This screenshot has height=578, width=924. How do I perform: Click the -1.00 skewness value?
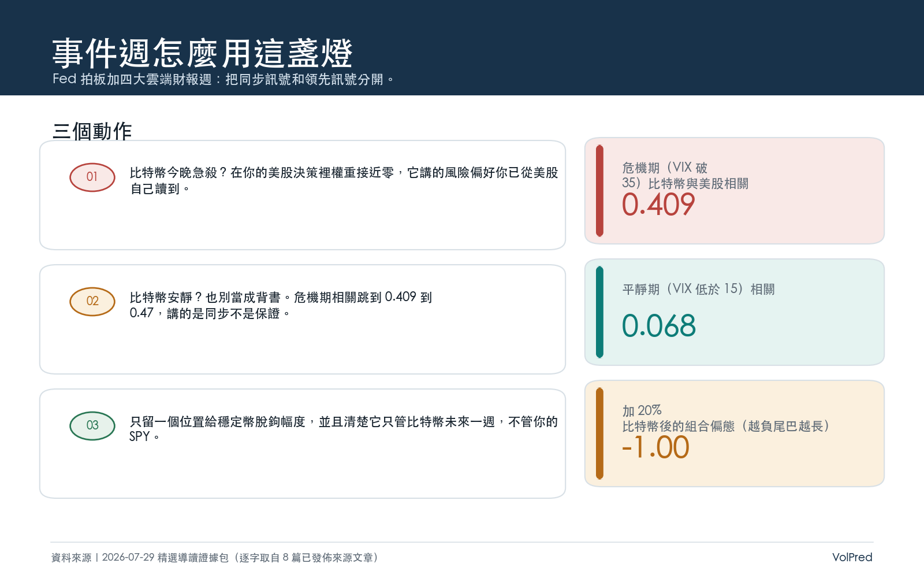pyautogui.click(x=655, y=447)
